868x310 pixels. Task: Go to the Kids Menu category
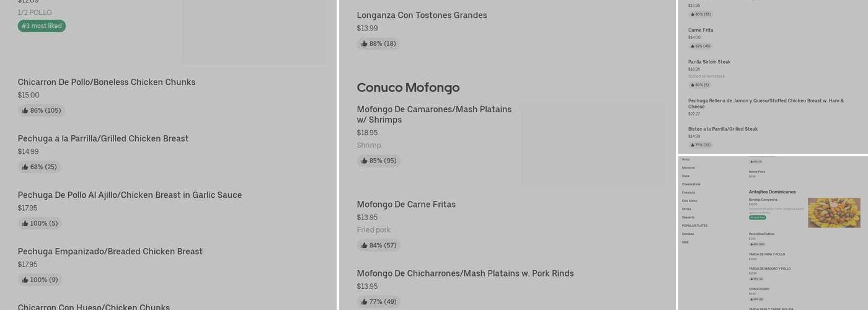(689, 201)
